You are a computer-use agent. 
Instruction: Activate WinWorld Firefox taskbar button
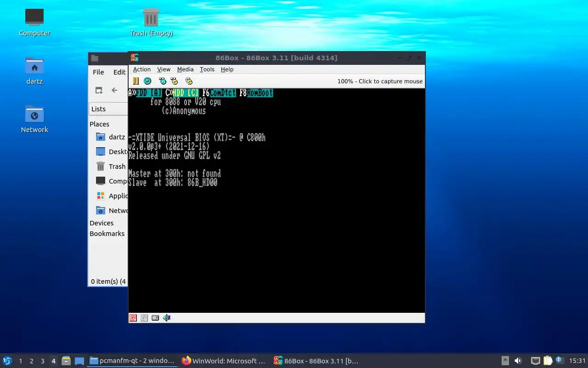click(224, 361)
